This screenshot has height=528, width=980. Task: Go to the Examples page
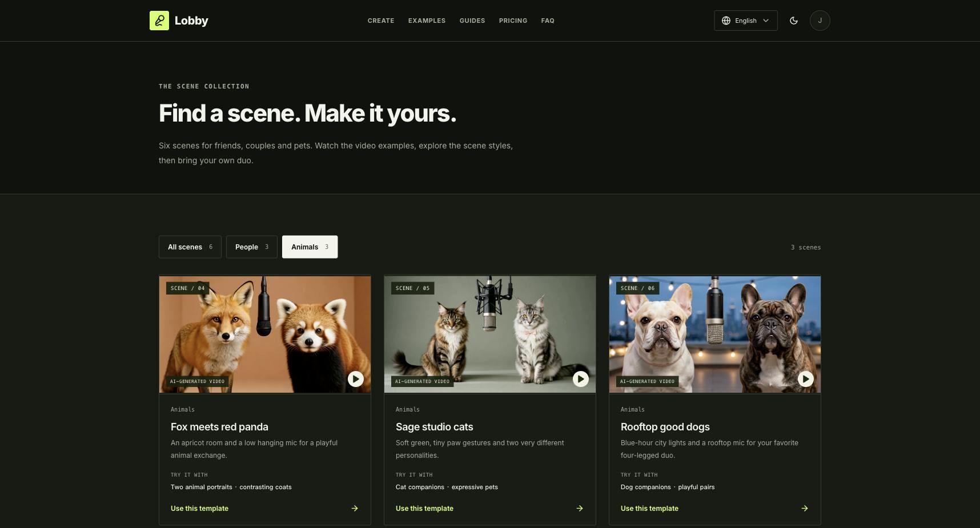(427, 21)
